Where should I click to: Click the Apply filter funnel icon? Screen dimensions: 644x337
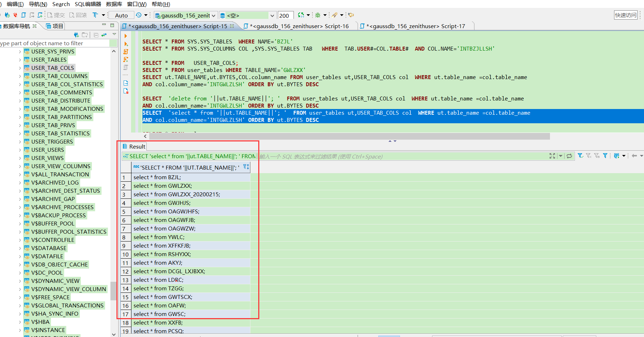click(x=580, y=156)
